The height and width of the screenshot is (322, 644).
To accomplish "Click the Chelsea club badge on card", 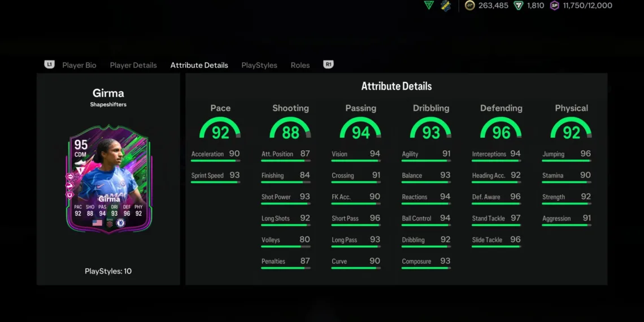I will [x=120, y=223].
